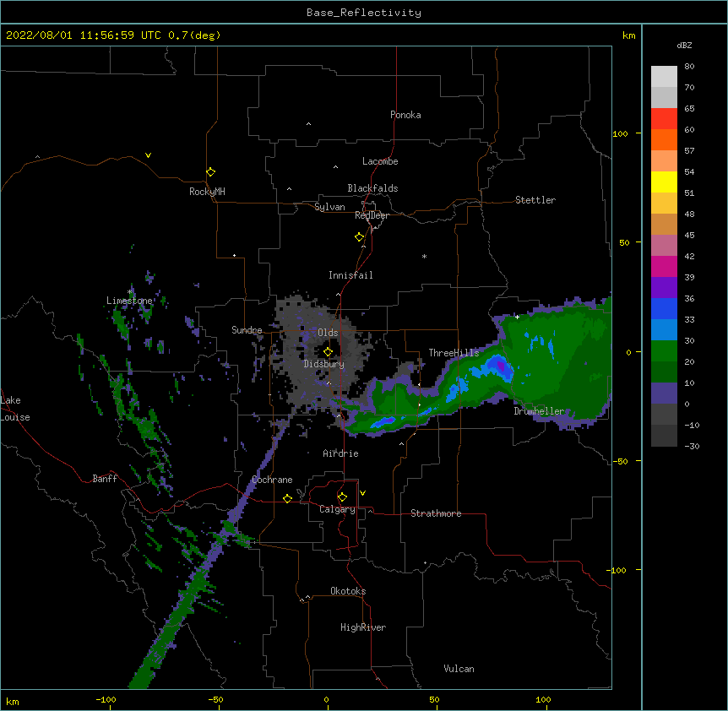
Task: Click the km unit label at top right
Action: [x=628, y=35]
